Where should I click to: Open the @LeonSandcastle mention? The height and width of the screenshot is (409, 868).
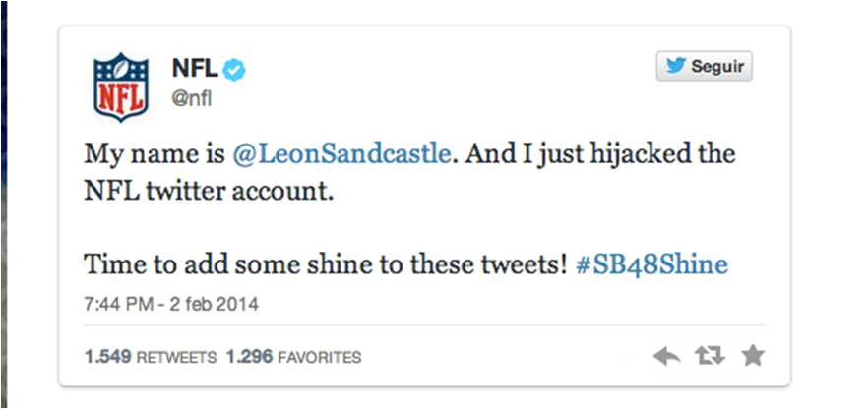[x=341, y=154]
